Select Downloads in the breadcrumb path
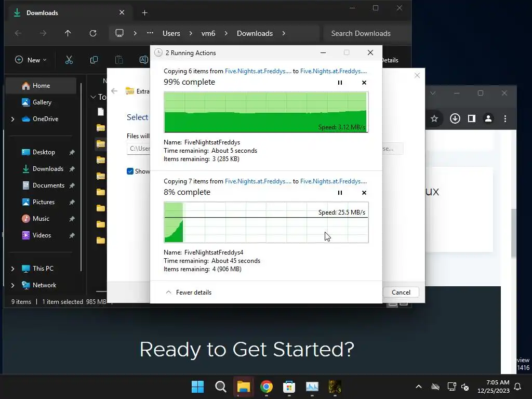The image size is (532, 399). point(255,33)
